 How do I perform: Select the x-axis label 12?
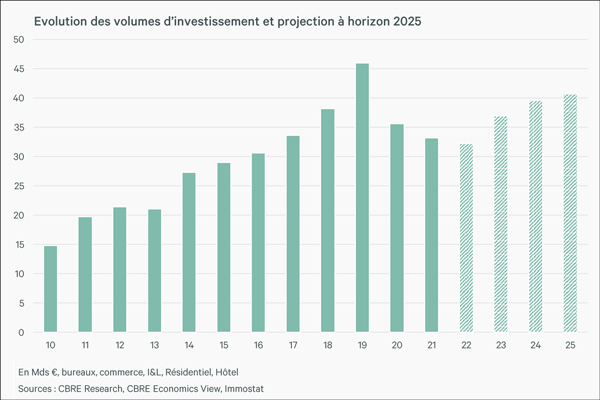[x=120, y=345]
